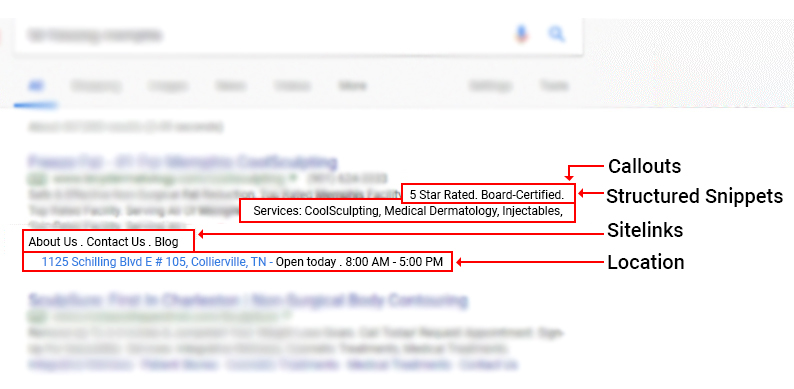Open the Contact Us sitelink

coord(116,242)
